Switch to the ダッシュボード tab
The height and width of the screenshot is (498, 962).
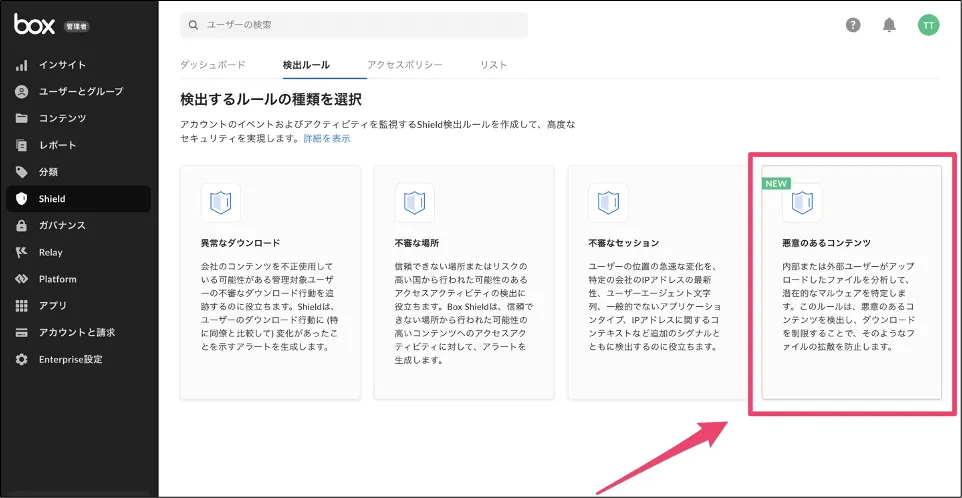(x=212, y=65)
